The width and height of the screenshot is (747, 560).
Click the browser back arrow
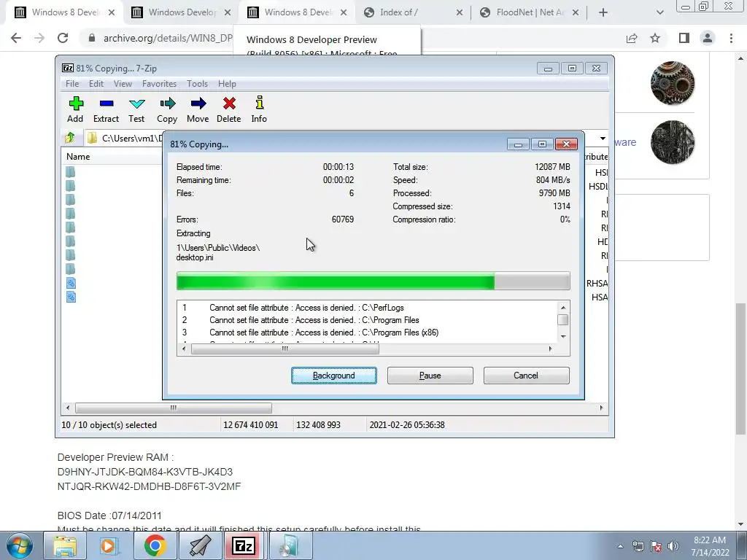point(16,38)
